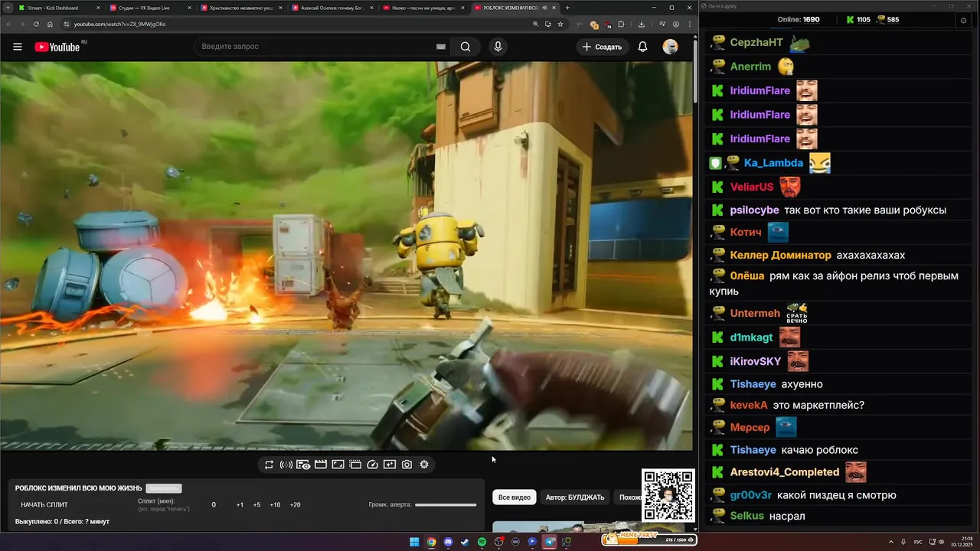980x551 pixels.
Task: Click chat message так вот кто такие ваши робуксы
Action: (865, 210)
